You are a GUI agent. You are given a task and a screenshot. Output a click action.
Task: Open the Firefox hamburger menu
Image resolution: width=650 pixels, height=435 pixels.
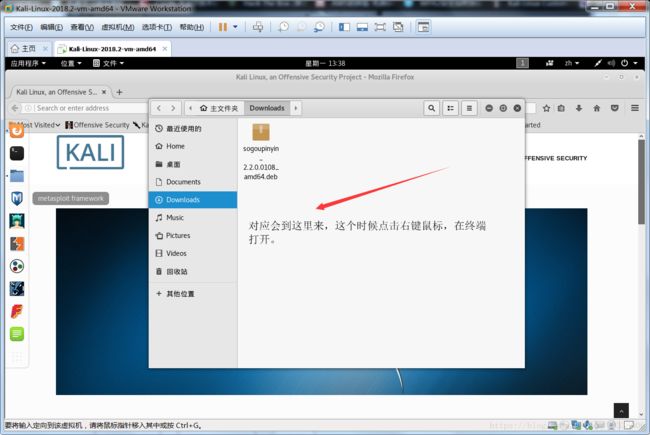(x=635, y=108)
